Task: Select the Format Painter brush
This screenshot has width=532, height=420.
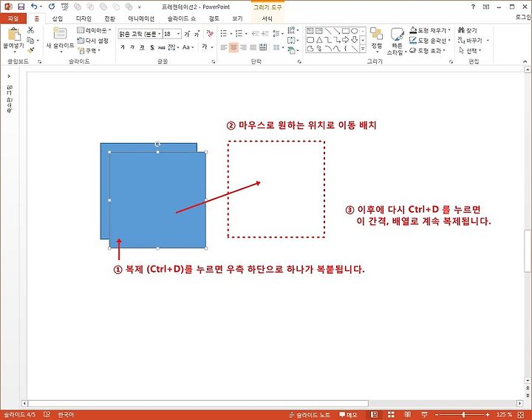Action: pos(30,50)
